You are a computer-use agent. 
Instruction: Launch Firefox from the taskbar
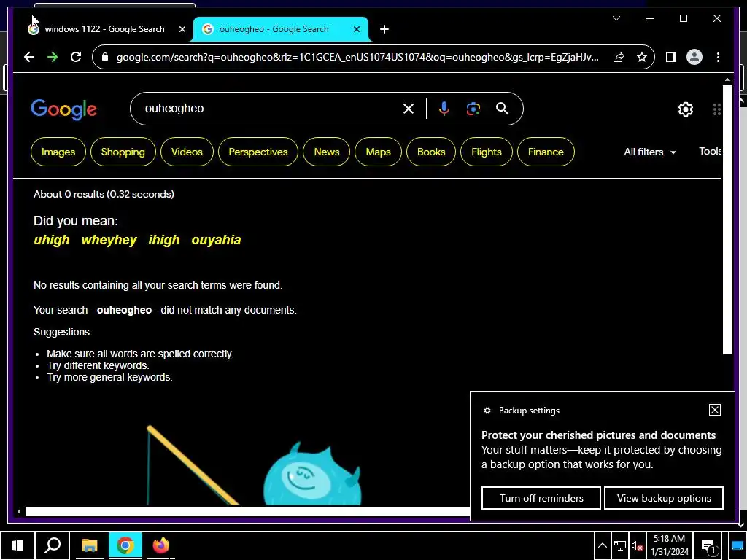tap(161, 545)
